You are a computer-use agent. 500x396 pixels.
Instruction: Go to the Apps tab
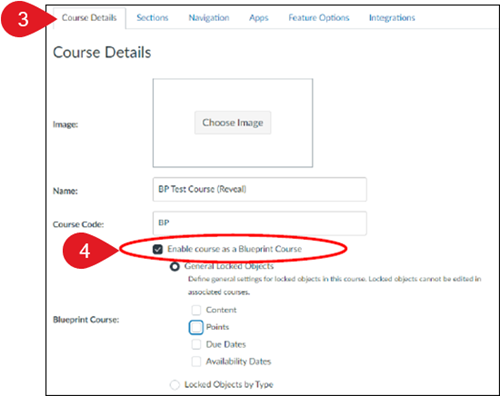[259, 18]
